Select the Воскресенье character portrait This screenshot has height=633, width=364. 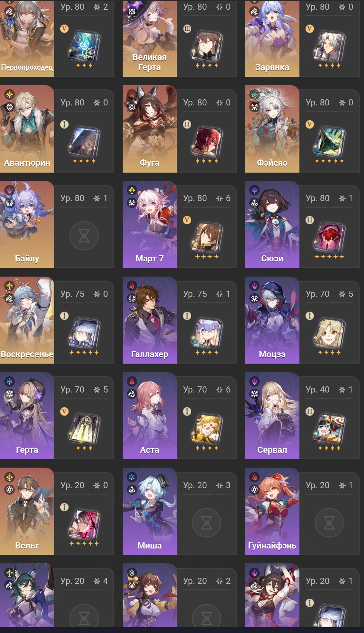(x=27, y=320)
